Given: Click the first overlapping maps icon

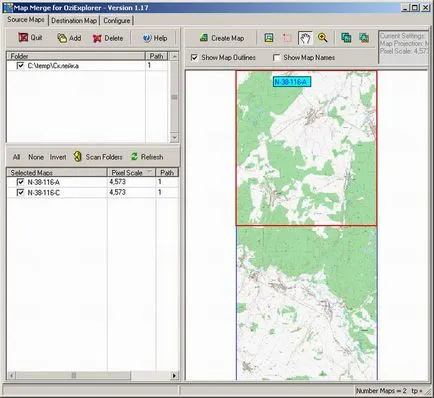Looking at the screenshot, I should tap(346, 38).
